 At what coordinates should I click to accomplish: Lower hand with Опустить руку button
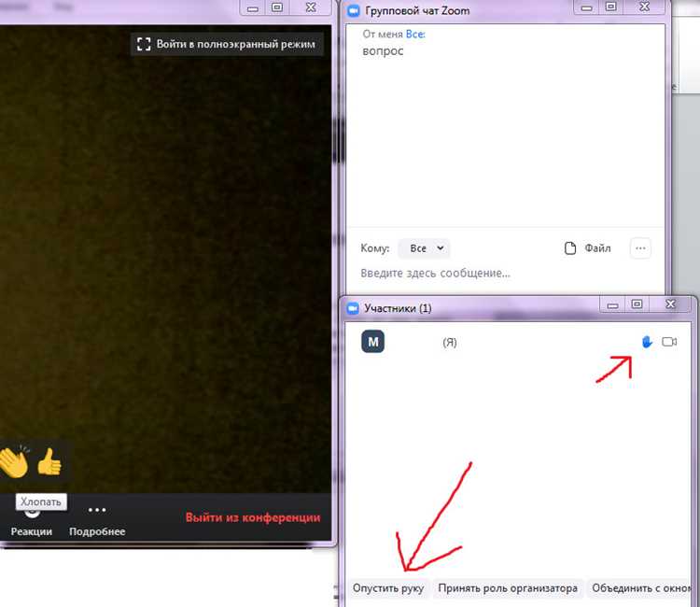pyautogui.click(x=388, y=588)
